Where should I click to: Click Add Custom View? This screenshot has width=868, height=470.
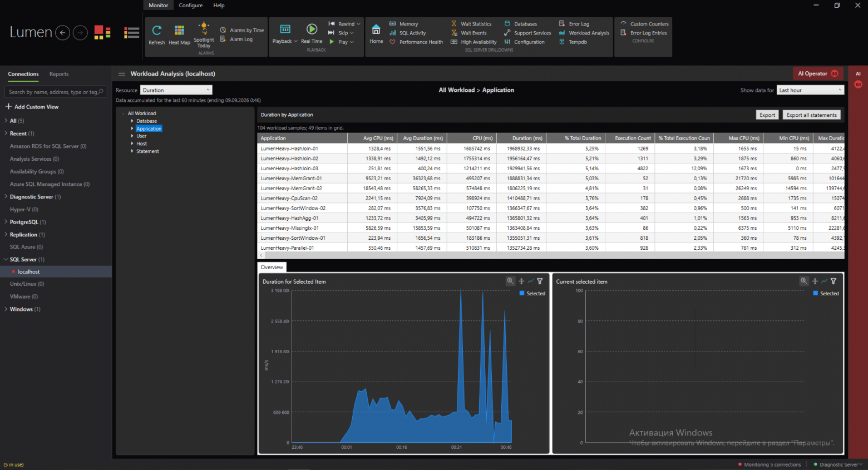32,107
